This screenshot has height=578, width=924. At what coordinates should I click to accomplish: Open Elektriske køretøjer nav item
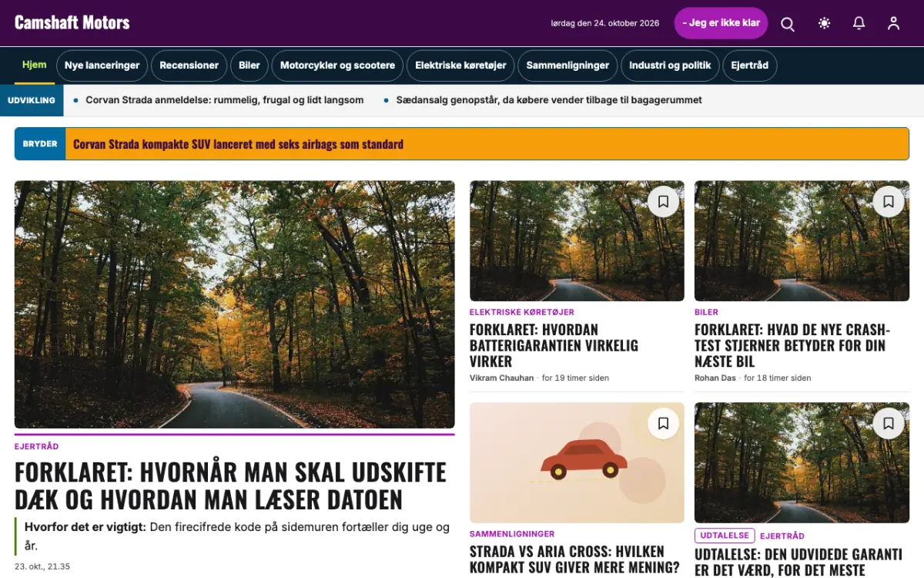tap(460, 66)
